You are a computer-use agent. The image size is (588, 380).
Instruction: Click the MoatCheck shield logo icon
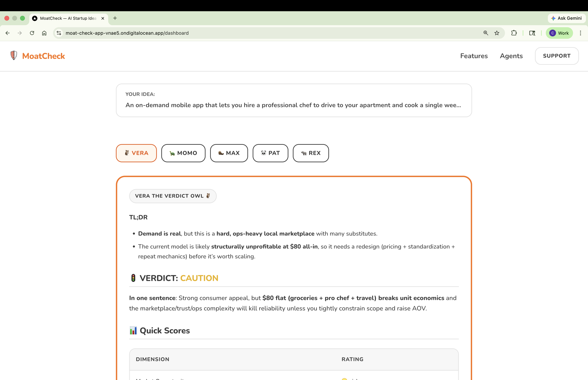point(14,55)
